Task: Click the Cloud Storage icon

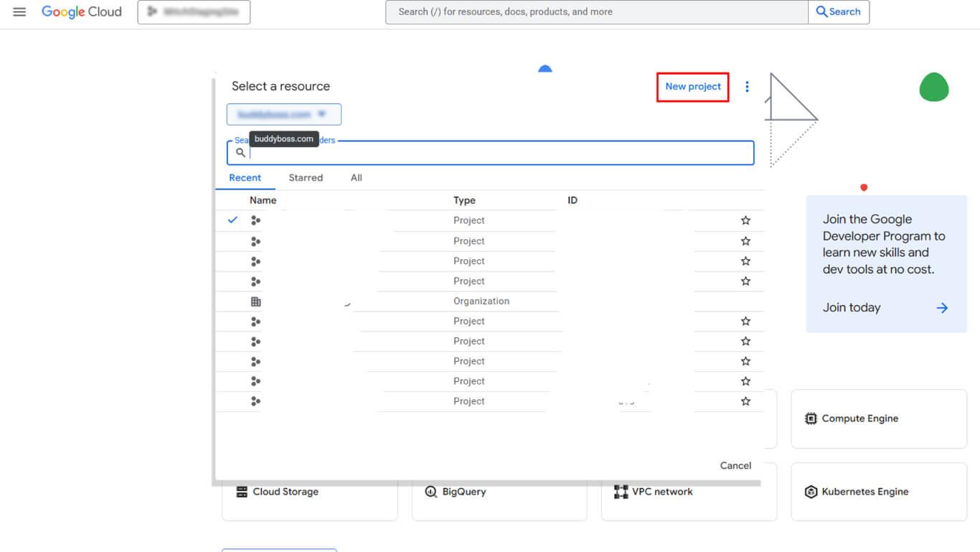Action: (x=242, y=492)
